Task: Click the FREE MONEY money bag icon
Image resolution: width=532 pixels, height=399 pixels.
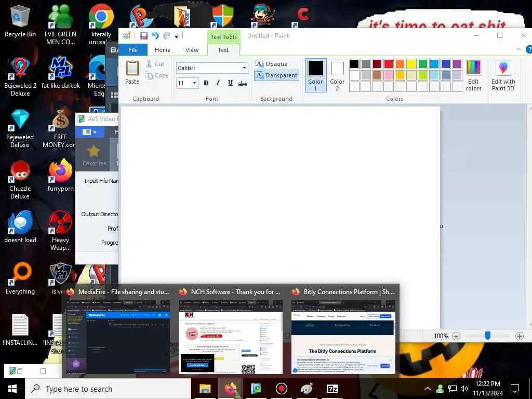Action: [60, 128]
